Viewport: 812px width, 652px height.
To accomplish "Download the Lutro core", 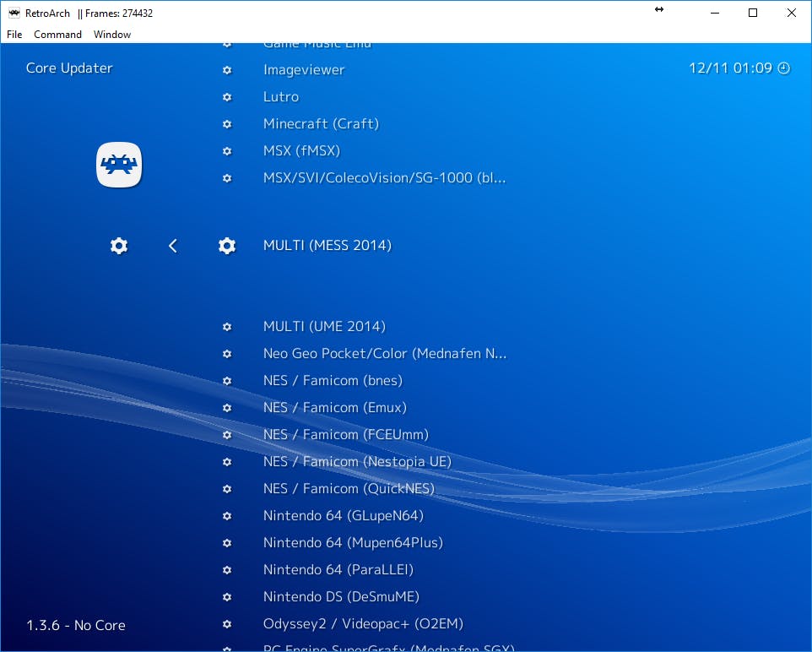I will coord(281,97).
